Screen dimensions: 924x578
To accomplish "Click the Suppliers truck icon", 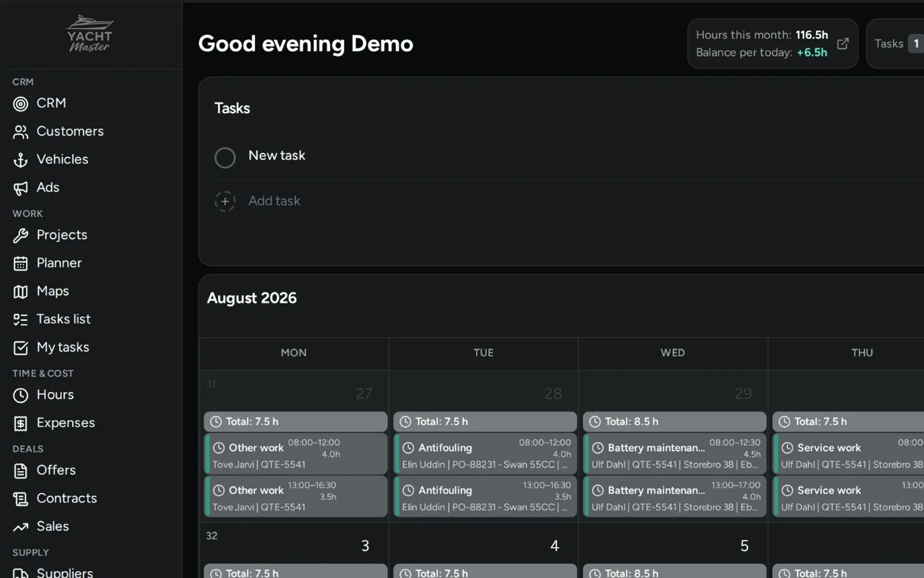I will (20, 573).
